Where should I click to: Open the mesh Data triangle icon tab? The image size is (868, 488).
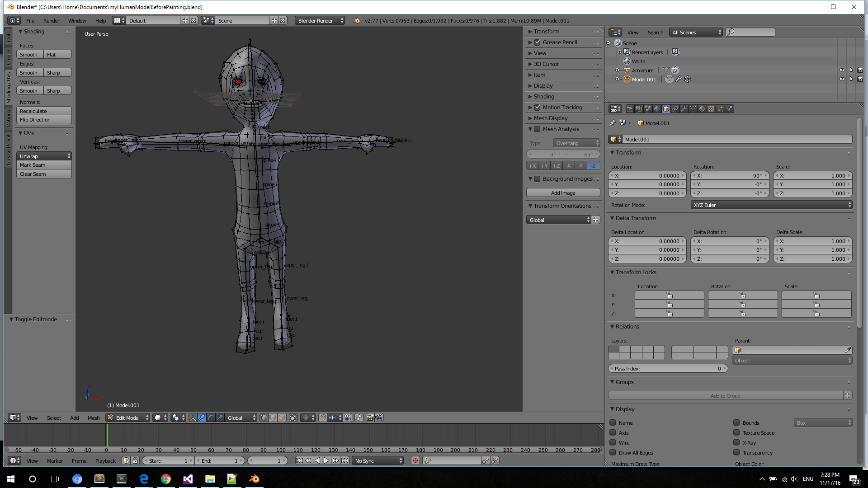[x=693, y=109]
